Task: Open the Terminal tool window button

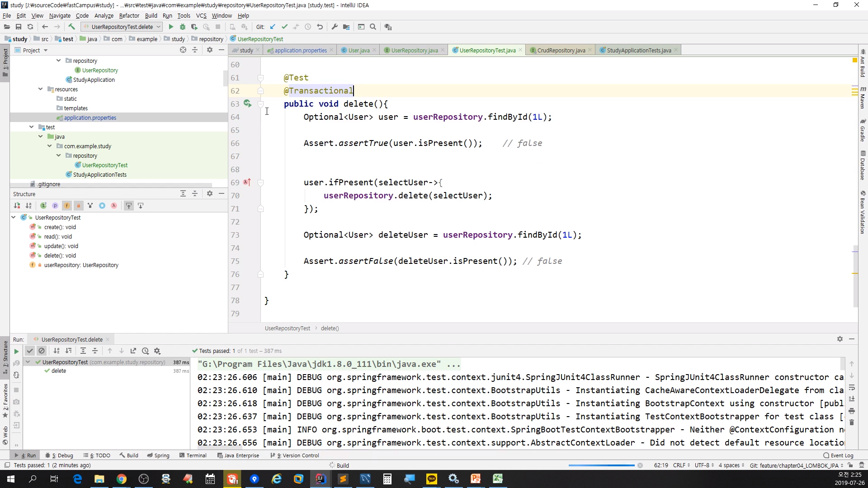Action: 193,455
